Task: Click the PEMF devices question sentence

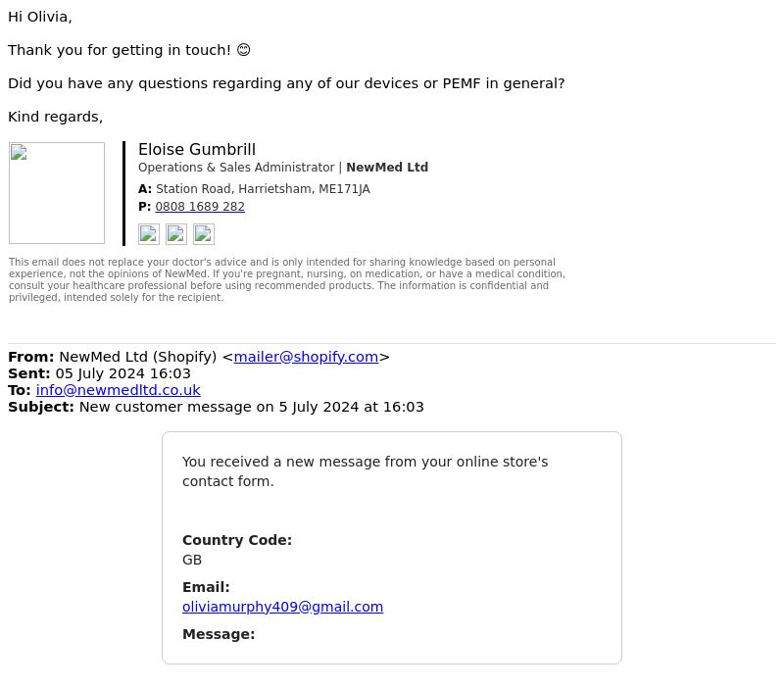Action: point(286,83)
